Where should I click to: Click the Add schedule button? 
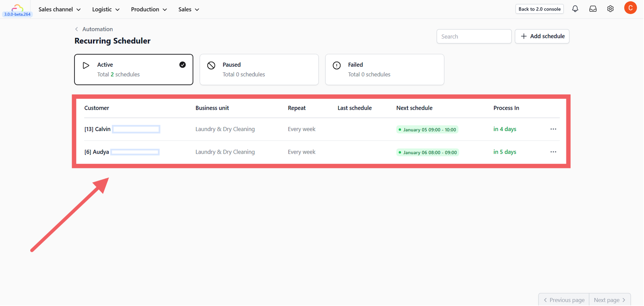(x=542, y=36)
